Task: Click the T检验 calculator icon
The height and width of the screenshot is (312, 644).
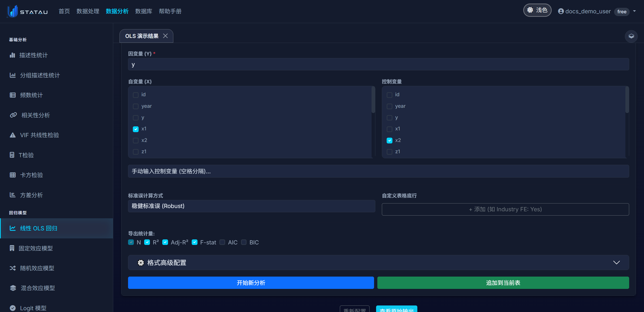Action: point(12,155)
